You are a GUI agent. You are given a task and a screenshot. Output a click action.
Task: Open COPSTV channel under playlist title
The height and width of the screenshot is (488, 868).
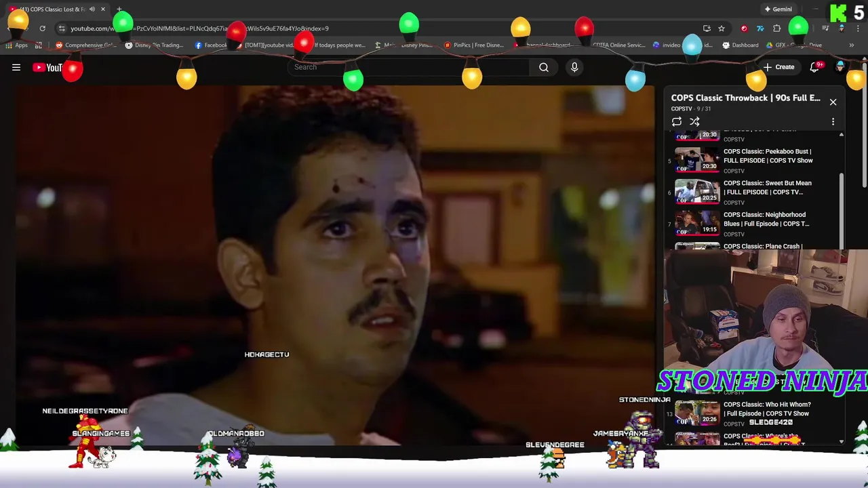682,108
